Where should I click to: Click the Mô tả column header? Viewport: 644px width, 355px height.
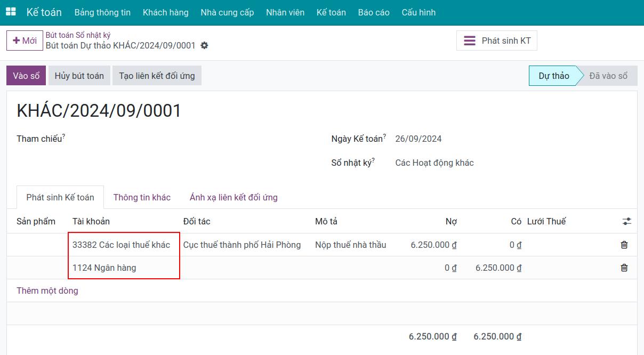point(326,221)
